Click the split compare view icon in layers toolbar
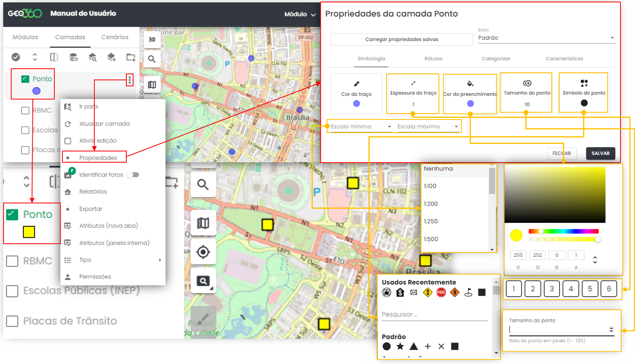This screenshot has width=636, height=364. click(54, 57)
